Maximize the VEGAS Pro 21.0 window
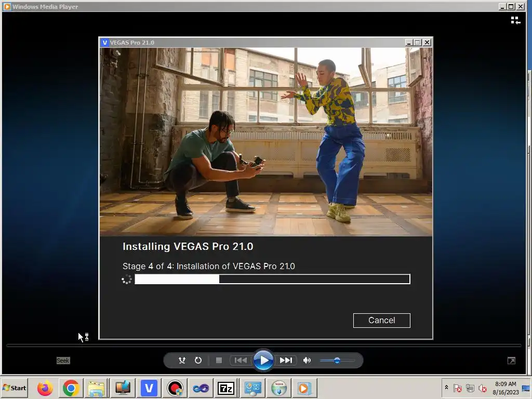 [418, 43]
